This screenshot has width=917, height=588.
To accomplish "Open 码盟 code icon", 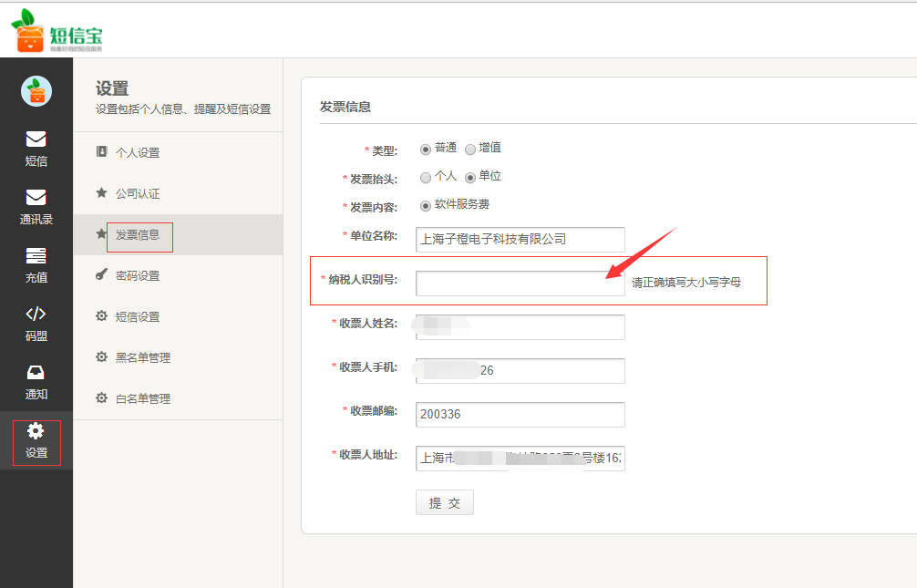I will pyautogui.click(x=36, y=315).
